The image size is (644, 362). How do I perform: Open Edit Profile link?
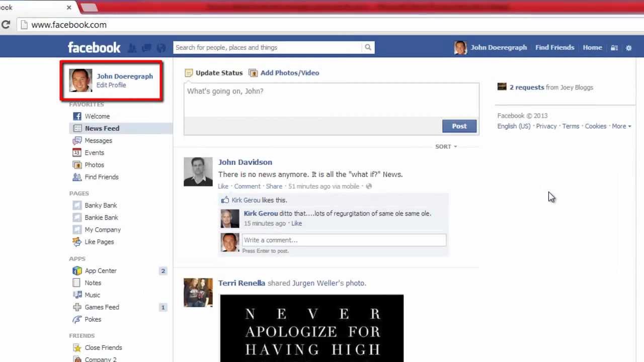click(111, 85)
